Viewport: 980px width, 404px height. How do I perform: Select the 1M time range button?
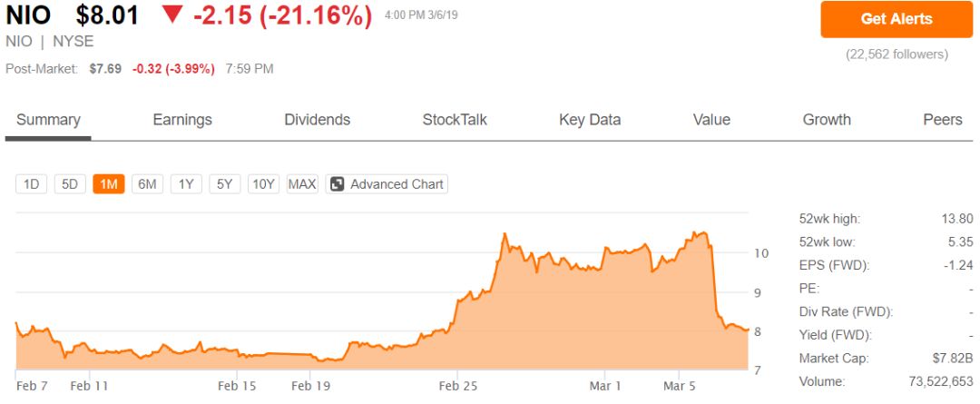109,184
